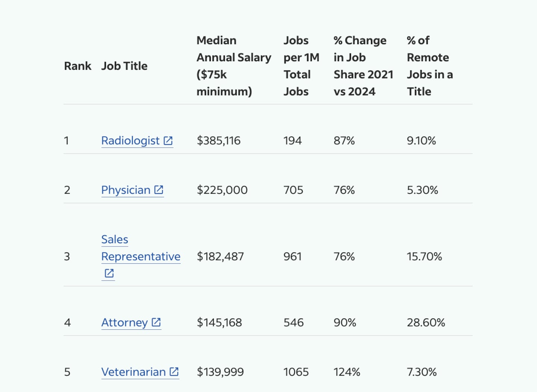Click the Jobs per 1M Total Jobs header
Viewport: 537px width, 392px height.
(301, 66)
